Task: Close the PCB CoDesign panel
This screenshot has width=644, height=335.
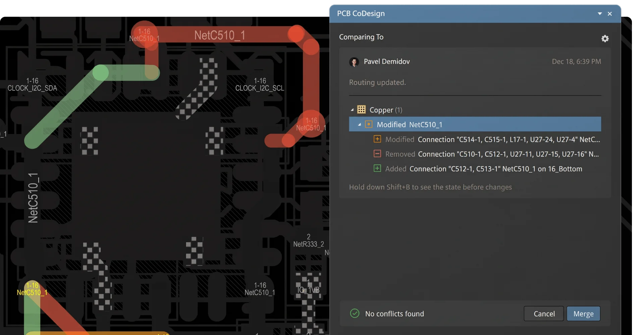Action: click(610, 14)
